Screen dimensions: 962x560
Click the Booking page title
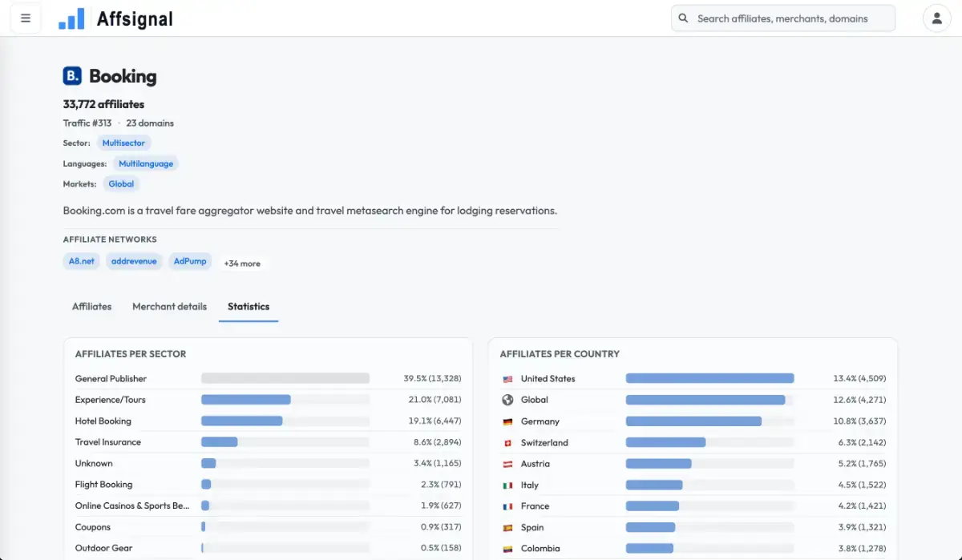pyautogui.click(x=123, y=76)
